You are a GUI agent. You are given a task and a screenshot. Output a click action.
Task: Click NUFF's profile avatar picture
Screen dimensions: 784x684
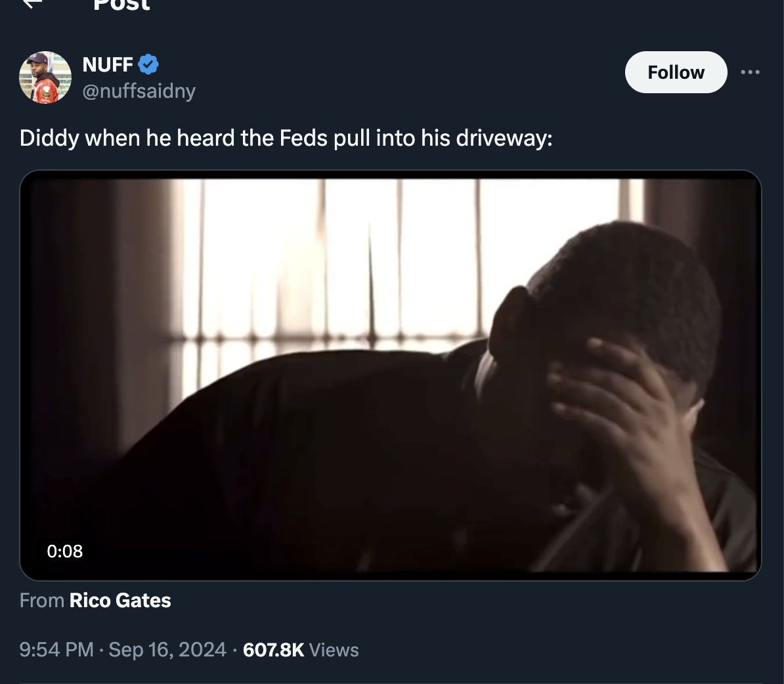click(x=45, y=77)
